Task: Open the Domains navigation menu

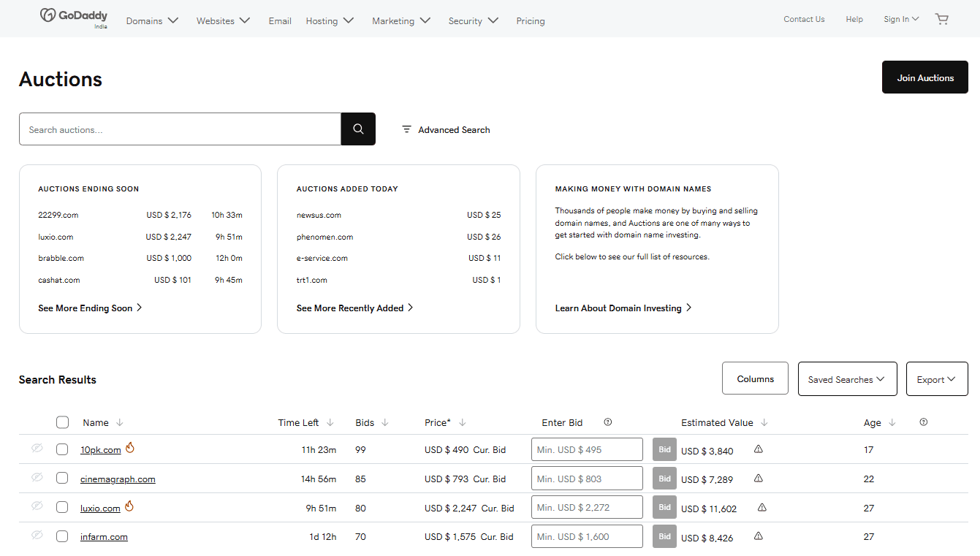Action: (x=152, y=21)
